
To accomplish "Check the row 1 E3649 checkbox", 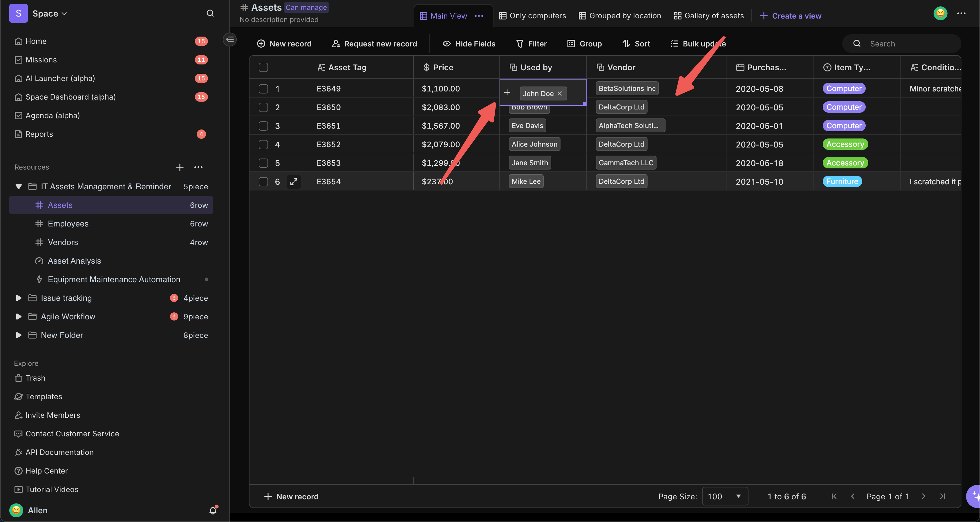I will tap(263, 89).
